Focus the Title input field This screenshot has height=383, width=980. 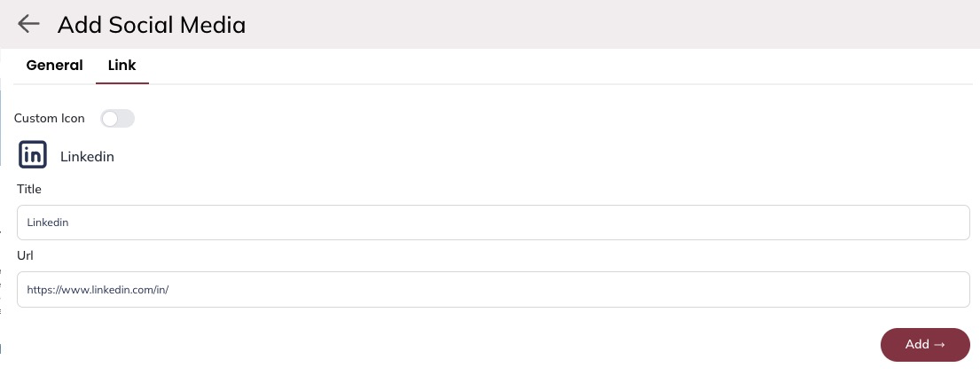click(x=493, y=223)
